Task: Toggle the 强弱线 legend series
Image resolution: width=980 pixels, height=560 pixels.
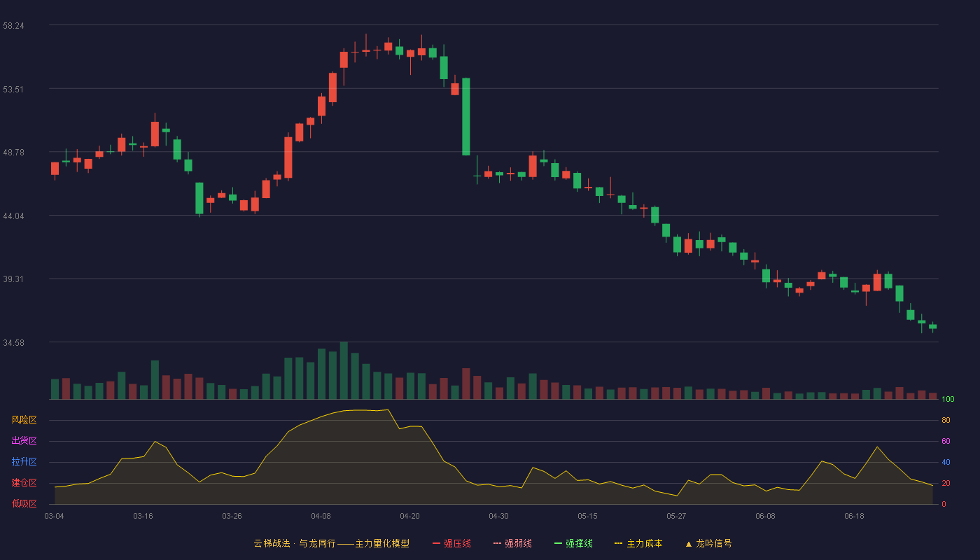Action: [512, 543]
